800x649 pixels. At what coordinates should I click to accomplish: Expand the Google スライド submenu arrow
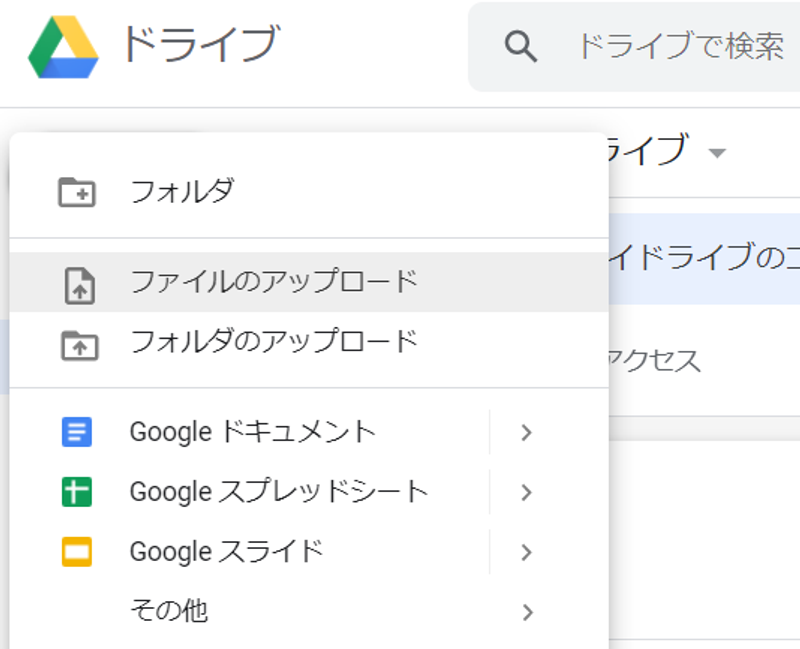(528, 551)
